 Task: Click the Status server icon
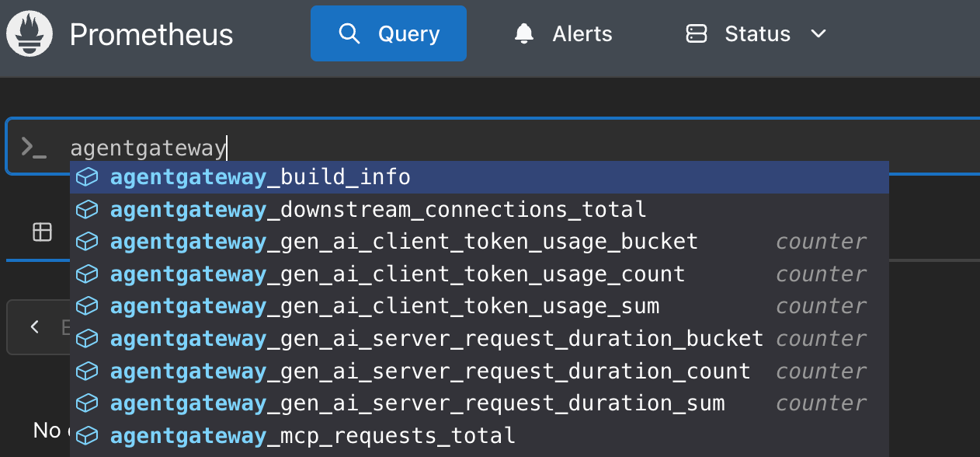click(697, 34)
